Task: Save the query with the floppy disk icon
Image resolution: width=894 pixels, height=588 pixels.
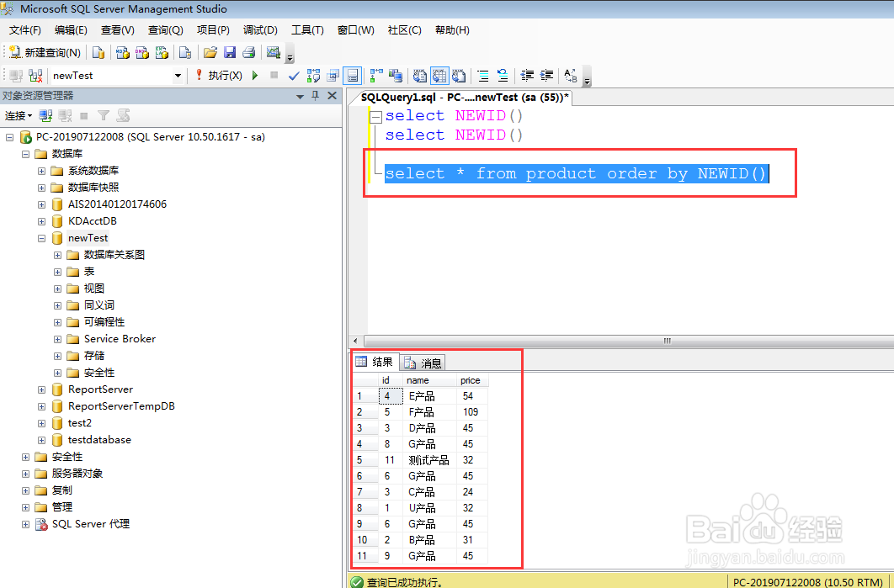Action: (230, 52)
